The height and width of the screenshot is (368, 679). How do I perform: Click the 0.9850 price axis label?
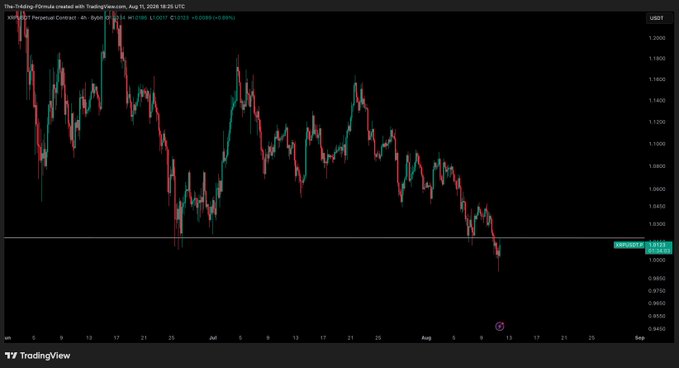(x=657, y=278)
